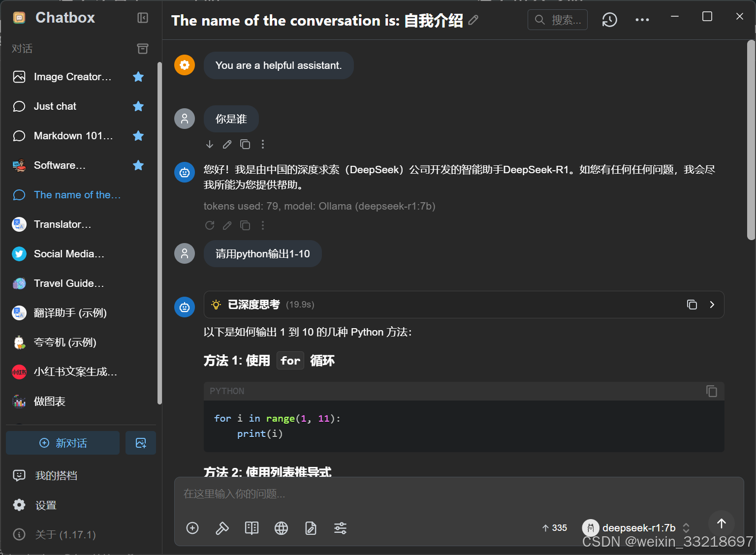The height and width of the screenshot is (555, 756).
Task: Open the conversation history clock icon
Action: tap(610, 20)
